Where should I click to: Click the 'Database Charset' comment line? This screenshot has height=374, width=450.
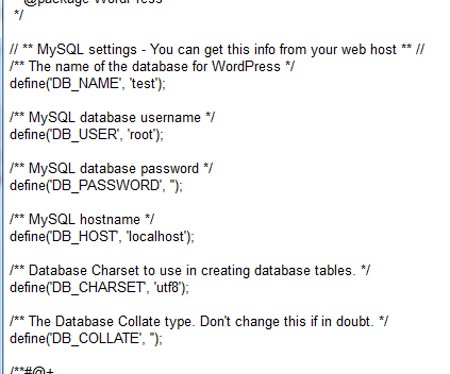[190, 270]
